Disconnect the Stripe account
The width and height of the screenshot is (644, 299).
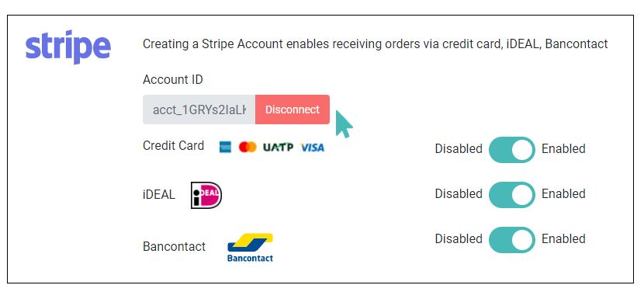293,110
